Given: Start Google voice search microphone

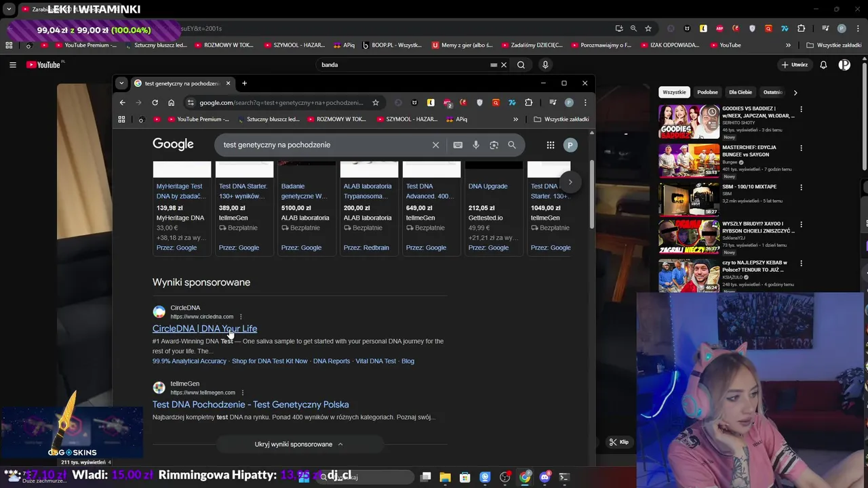Looking at the screenshot, I should [476, 145].
